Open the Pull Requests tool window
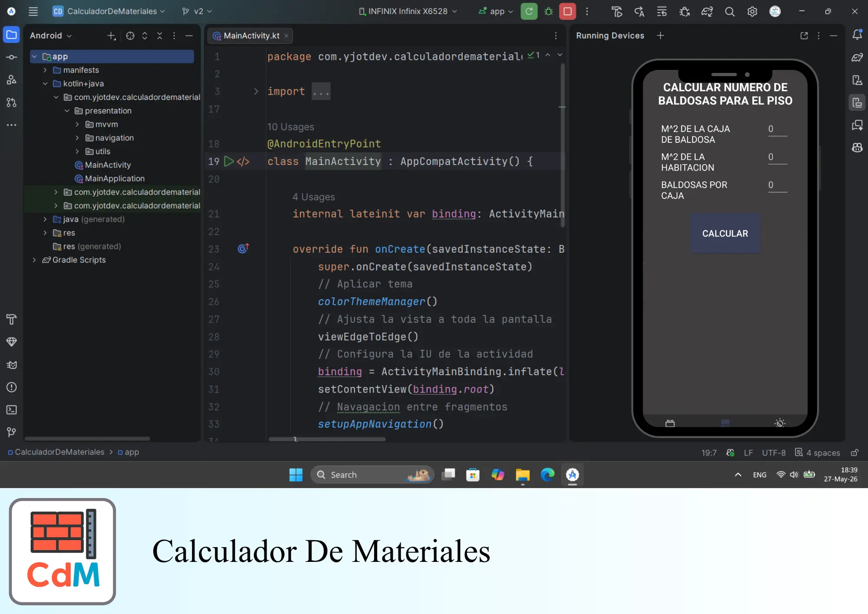 (x=12, y=102)
